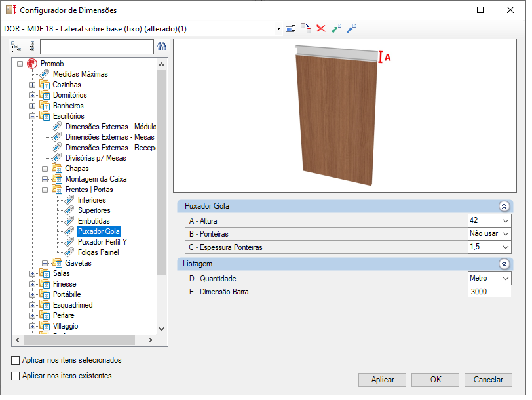Click the Dormitórios folder icon
Viewport: 532px width, 400px height.
[45, 95]
